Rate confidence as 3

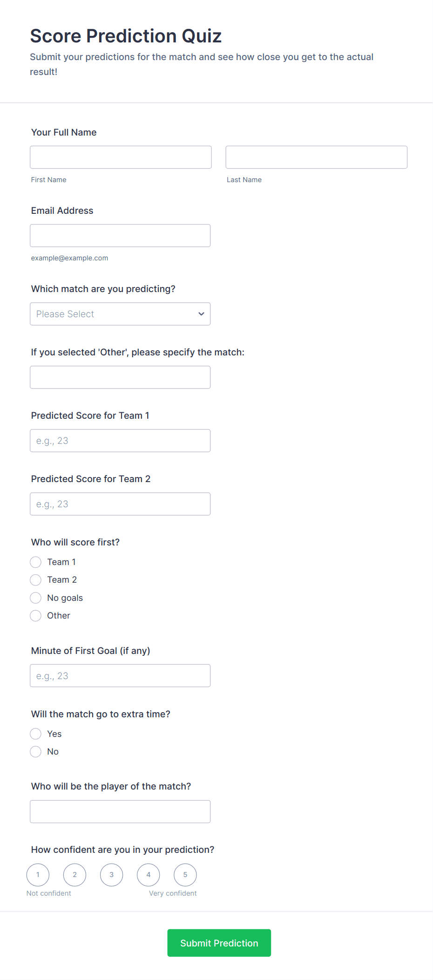tap(111, 875)
